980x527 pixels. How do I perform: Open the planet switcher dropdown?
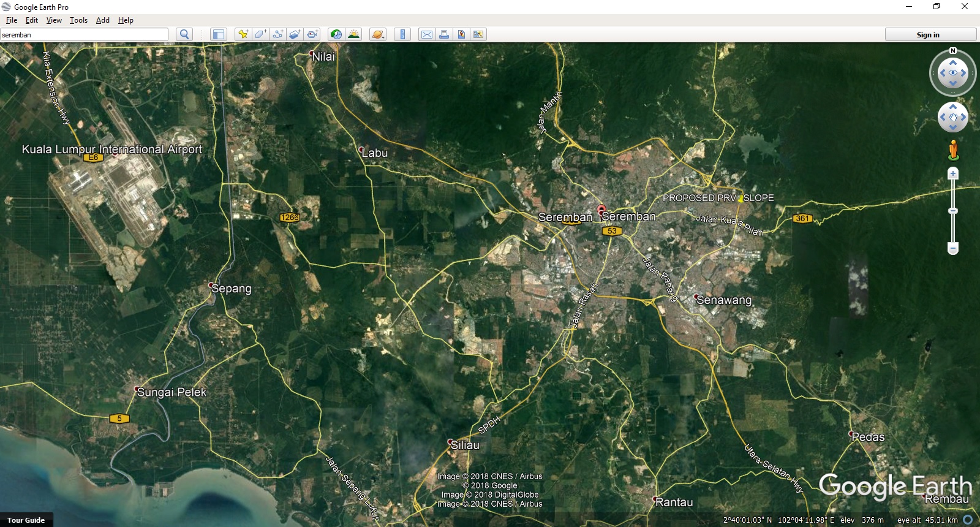(x=378, y=34)
